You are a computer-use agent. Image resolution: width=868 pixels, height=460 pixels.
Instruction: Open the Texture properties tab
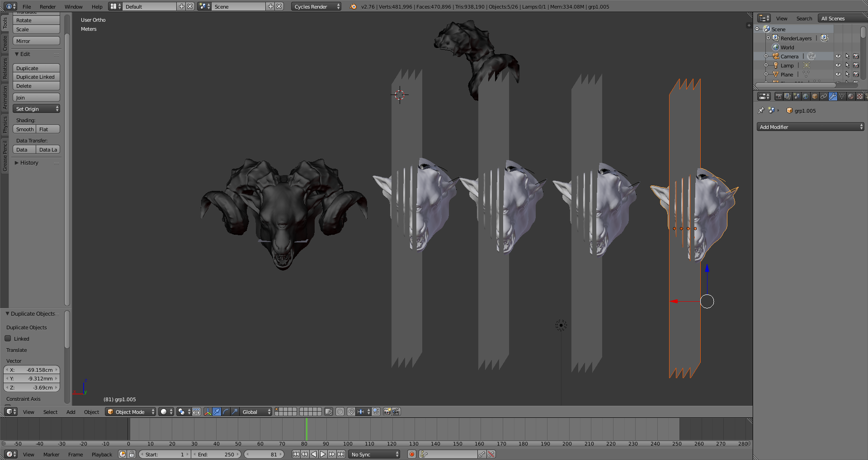(x=860, y=96)
